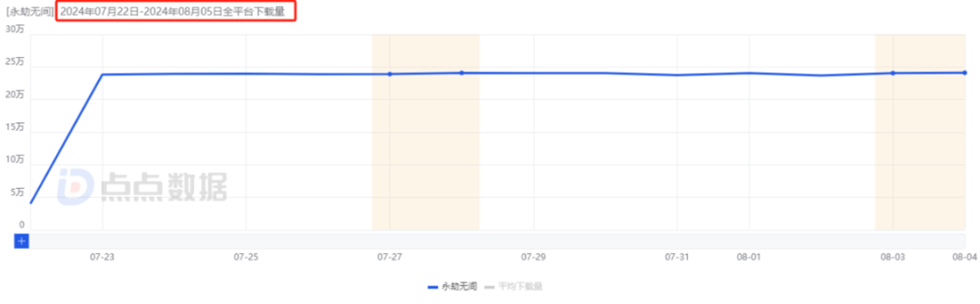Select the data point dot at 08-03
The height and width of the screenshot is (304, 980).
pyautogui.click(x=892, y=73)
